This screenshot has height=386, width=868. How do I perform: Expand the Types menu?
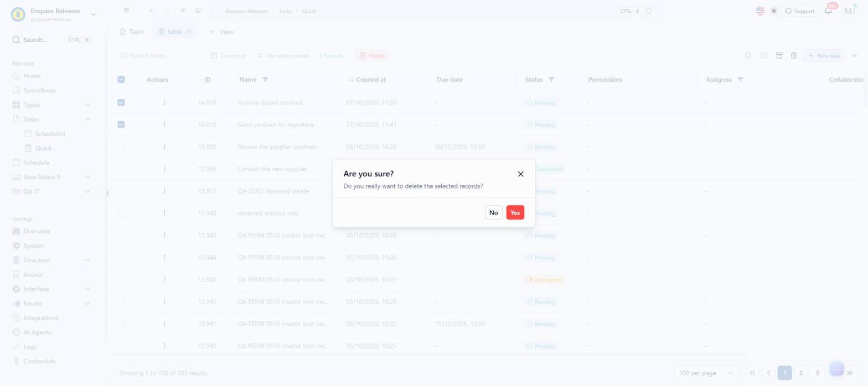click(87, 105)
